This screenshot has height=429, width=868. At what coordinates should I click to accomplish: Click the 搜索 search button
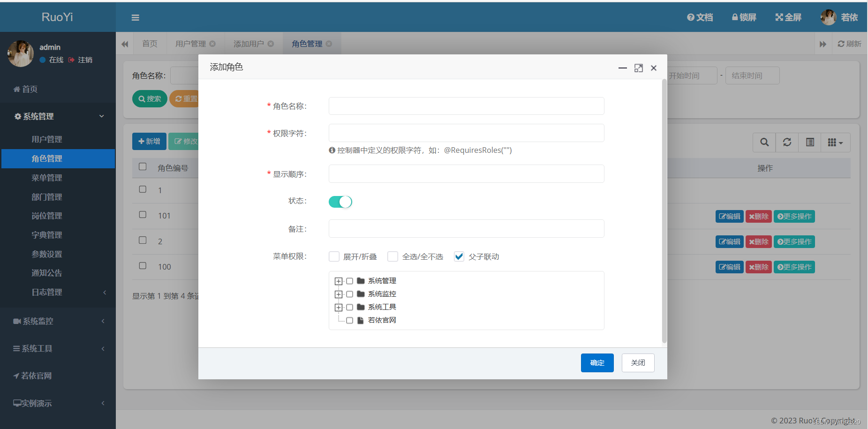tap(150, 98)
